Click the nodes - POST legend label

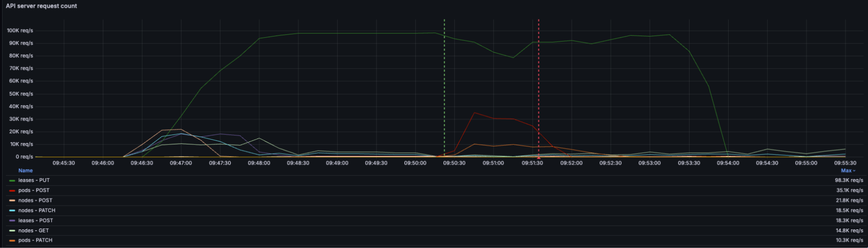point(35,200)
